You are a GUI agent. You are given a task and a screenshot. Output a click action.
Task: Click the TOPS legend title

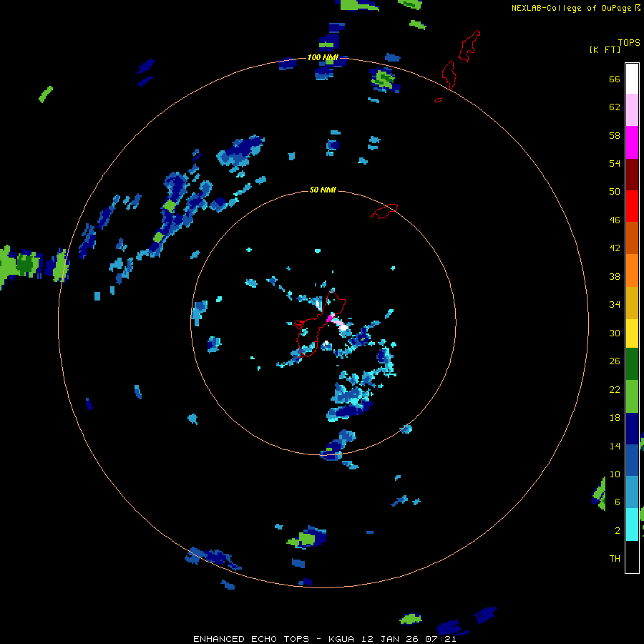coord(629,42)
